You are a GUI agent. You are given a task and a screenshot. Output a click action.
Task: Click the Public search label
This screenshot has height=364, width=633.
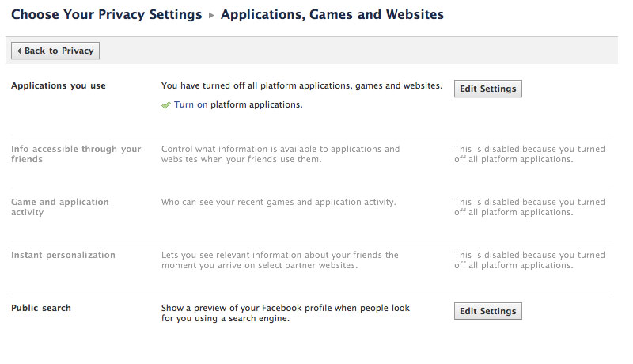(41, 308)
